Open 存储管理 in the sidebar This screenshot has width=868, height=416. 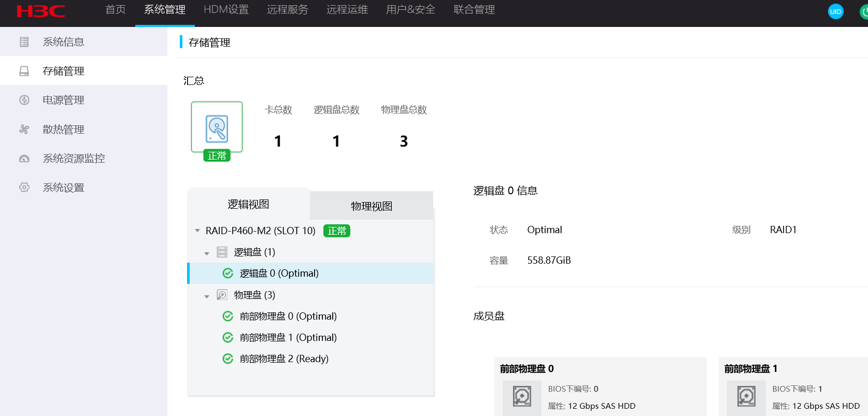coord(63,71)
